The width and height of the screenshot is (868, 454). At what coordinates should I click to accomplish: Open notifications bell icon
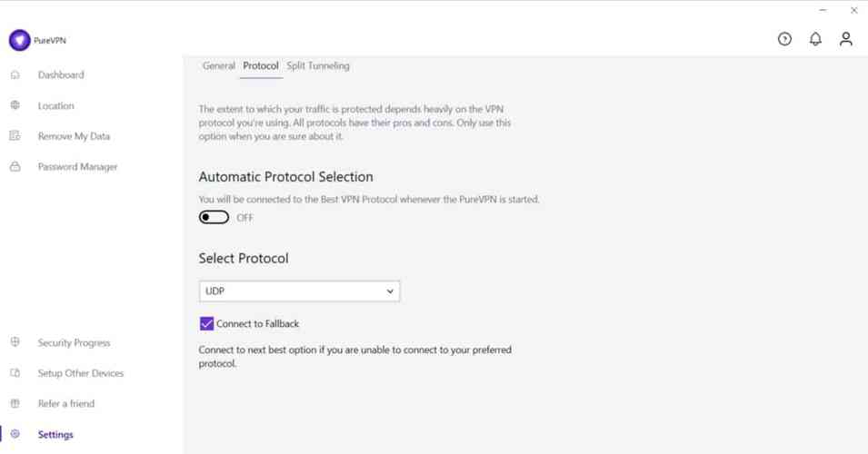815,39
